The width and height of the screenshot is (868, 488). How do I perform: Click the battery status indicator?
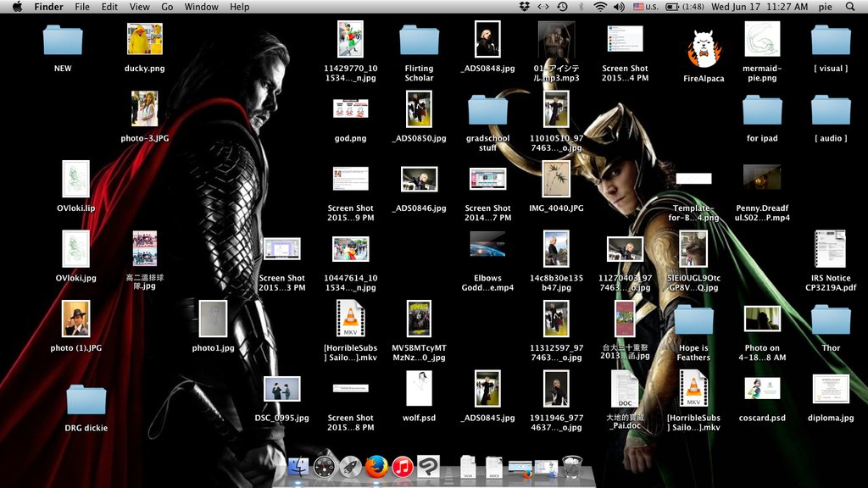(x=684, y=7)
